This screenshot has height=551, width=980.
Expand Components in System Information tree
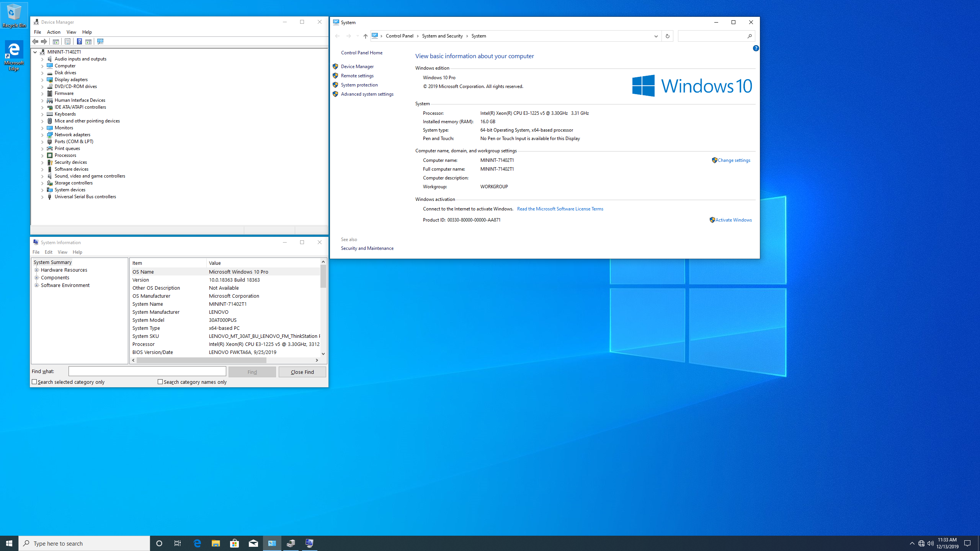[37, 277]
